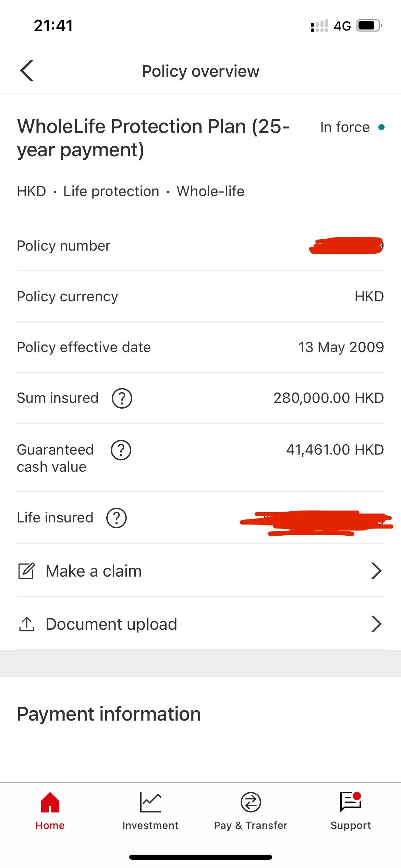The width and height of the screenshot is (401, 868).
Task: Tap the Home house icon
Action: [x=50, y=802]
